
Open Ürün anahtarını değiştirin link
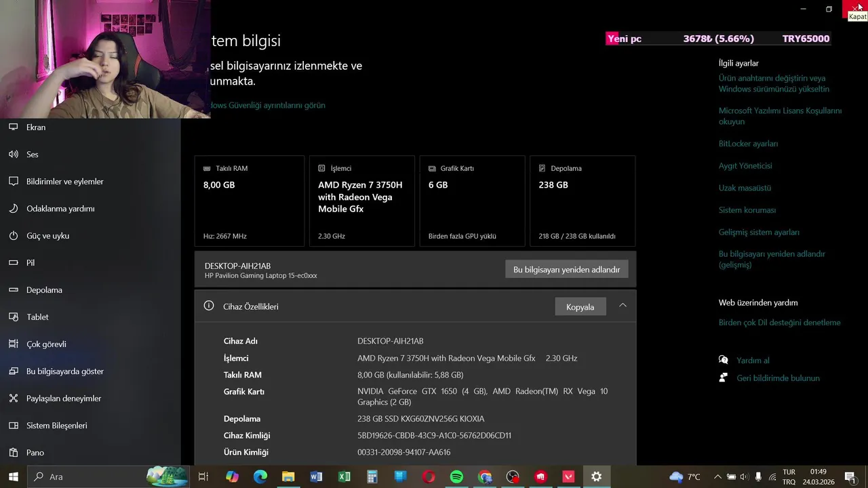(774, 83)
